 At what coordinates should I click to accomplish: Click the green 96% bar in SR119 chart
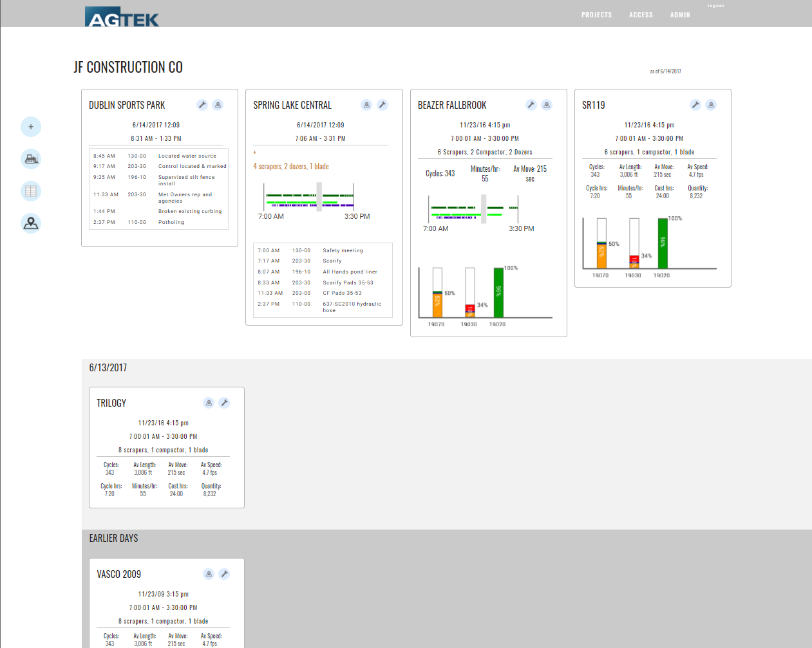[x=663, y=243]
